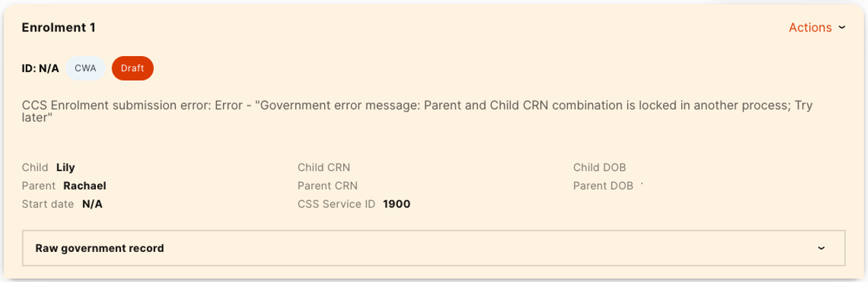Click the Child CRN field label

tap(324, 168)
